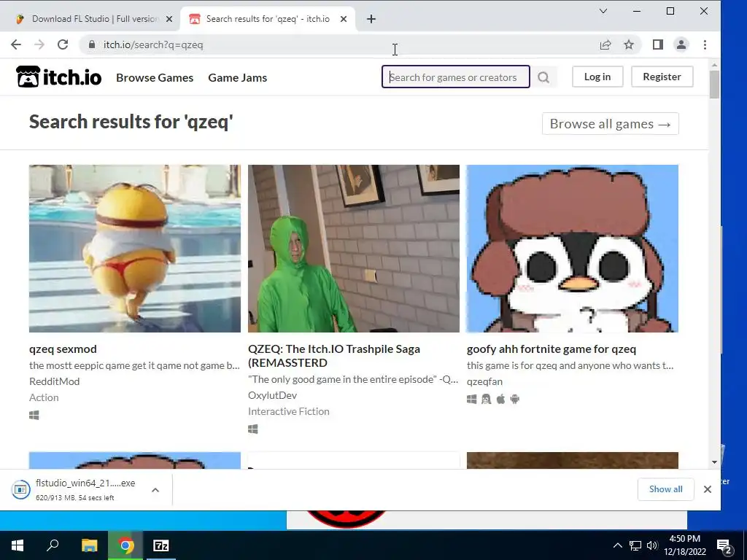Image resolution: width=747 pixels, height=560 pixels.
Task: Visit OxylutDev creator page
Action: pyautogui.click(x=273, y=395)
